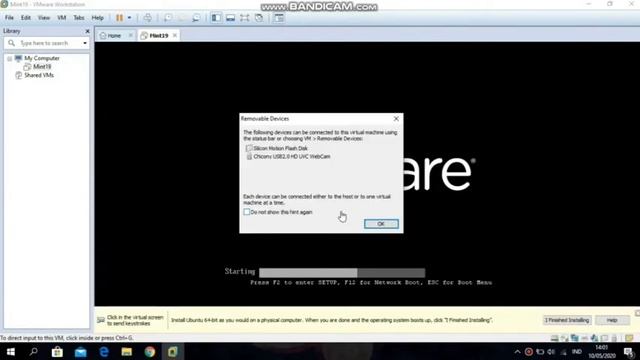Close the Mint19 tab
This screenshot has width=640, height=360.
[x=175, y=36]
